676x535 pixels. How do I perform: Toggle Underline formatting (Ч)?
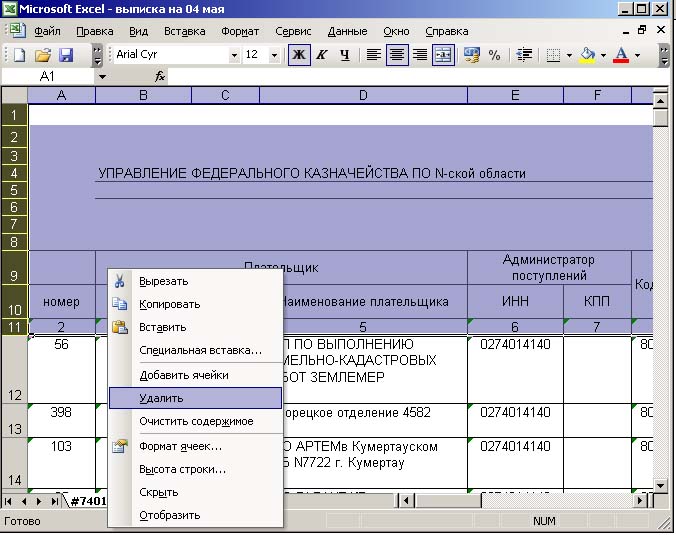345,55
